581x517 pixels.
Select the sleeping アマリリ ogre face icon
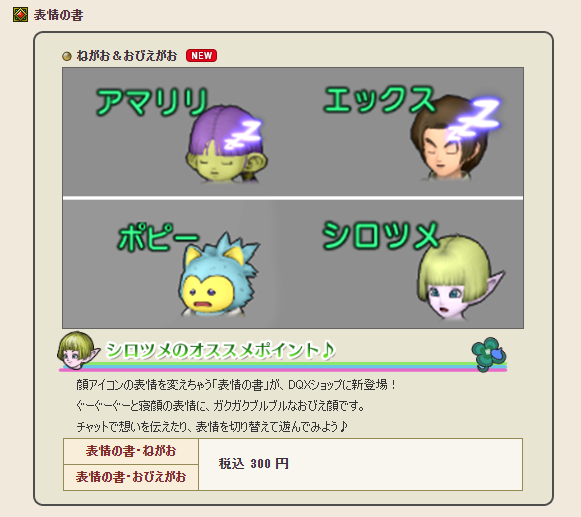coord(226,145)
